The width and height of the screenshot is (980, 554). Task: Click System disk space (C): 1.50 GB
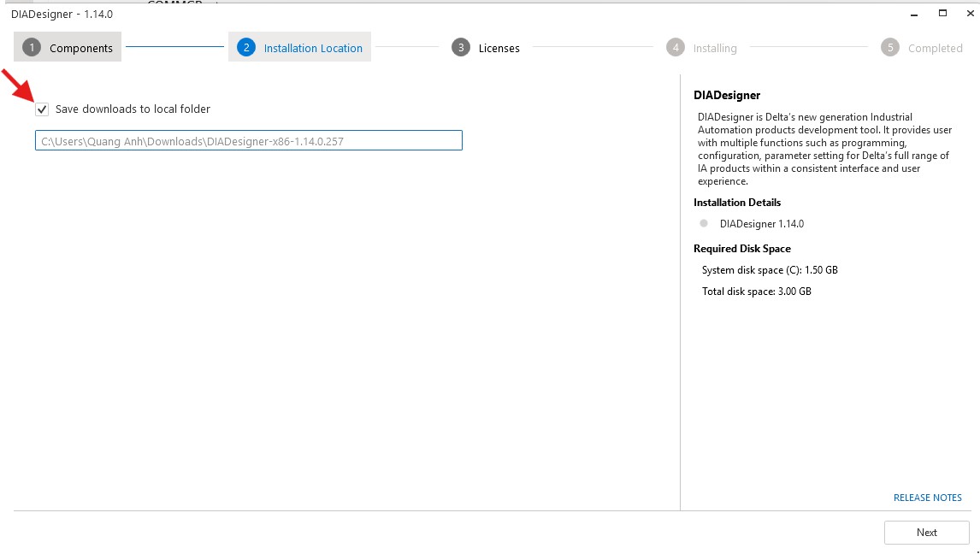tap(770, 270)
